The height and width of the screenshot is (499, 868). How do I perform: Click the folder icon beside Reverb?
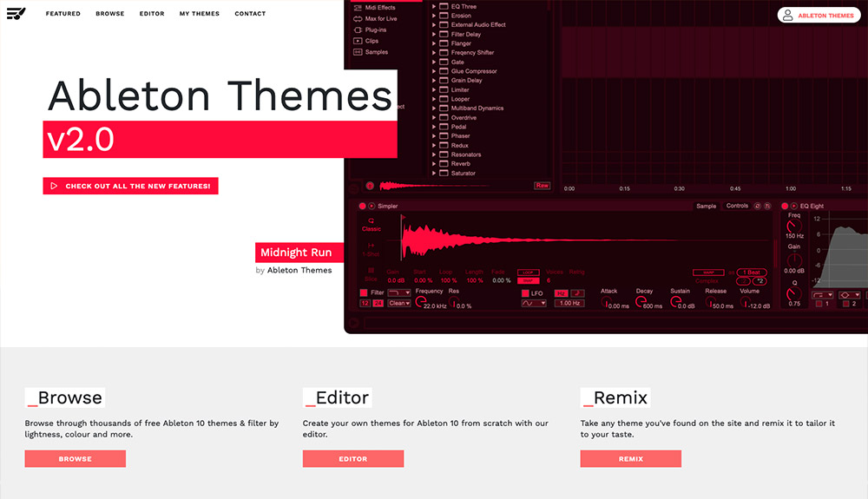point(444,163)
